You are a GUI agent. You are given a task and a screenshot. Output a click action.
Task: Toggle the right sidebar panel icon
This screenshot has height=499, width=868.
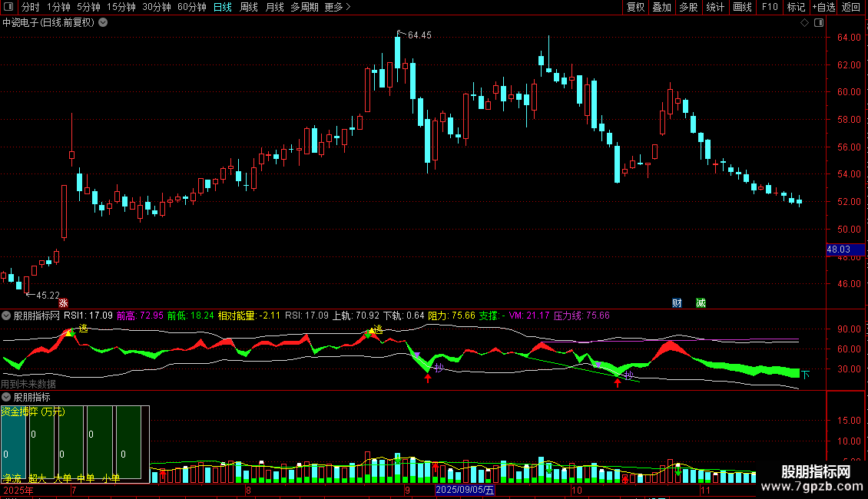pos(819,23)
